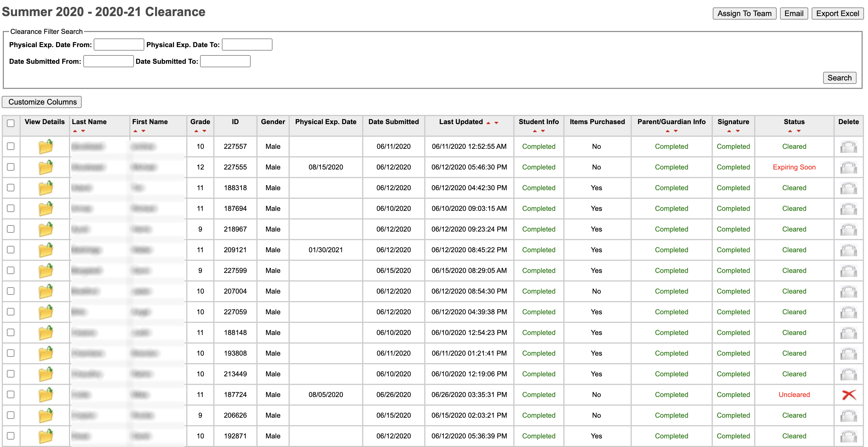The image size is (868, 447).
Task: Click locked delete icon for ID 227555
Action: [848, 167]
